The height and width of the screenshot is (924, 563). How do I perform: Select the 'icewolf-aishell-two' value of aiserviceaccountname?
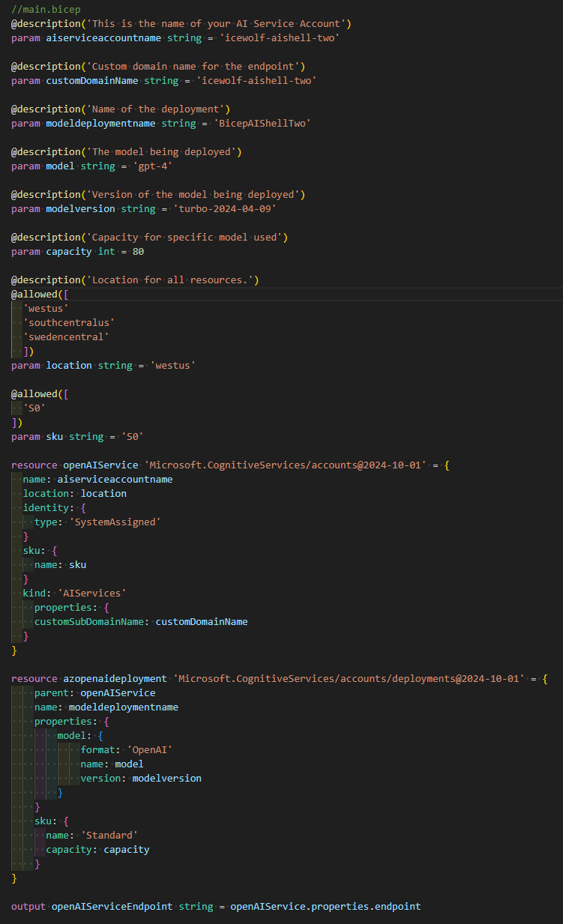pos(279,37)
